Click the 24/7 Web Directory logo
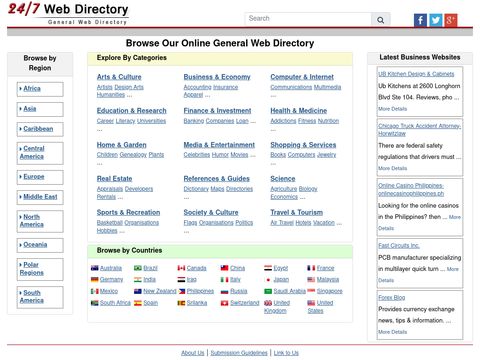The width and height of the screenshot is (480, 360). [x=68, y=13]
